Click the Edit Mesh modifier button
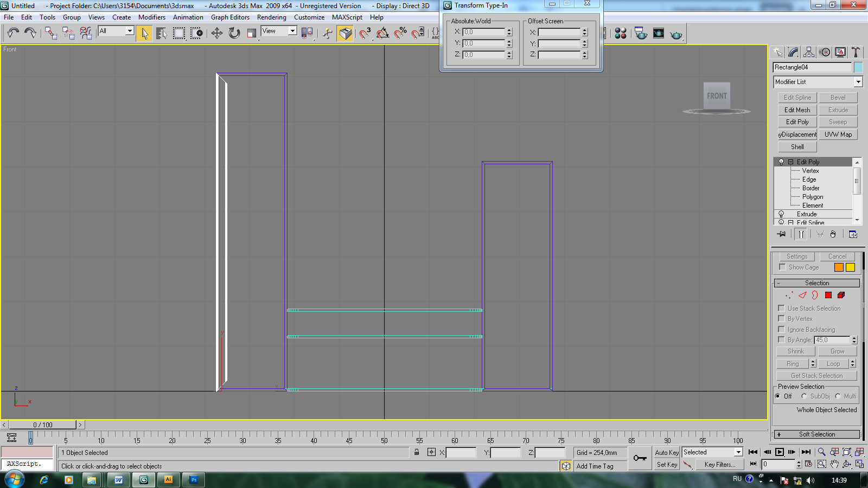868x488 pixels. coord(797,110)
